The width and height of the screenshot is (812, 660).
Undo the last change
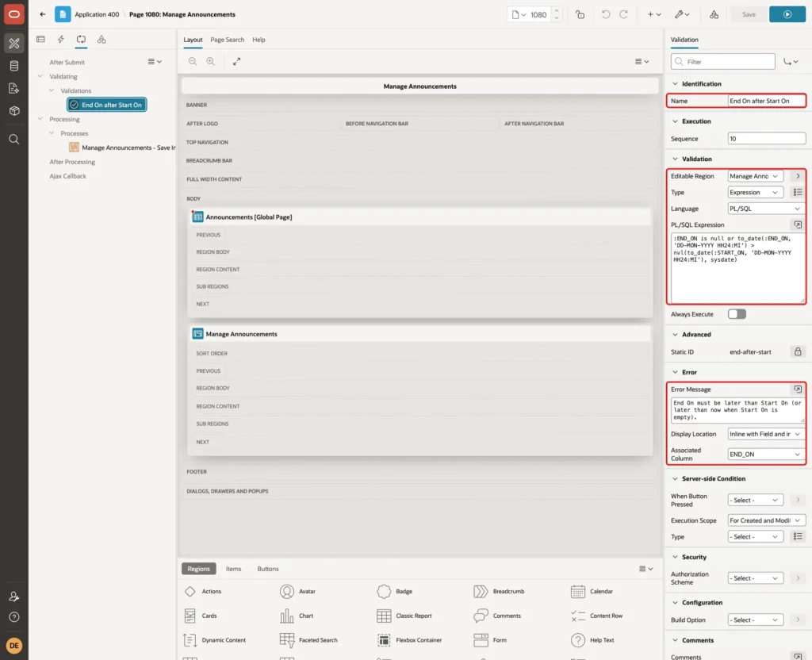click(x=605, y=14)
